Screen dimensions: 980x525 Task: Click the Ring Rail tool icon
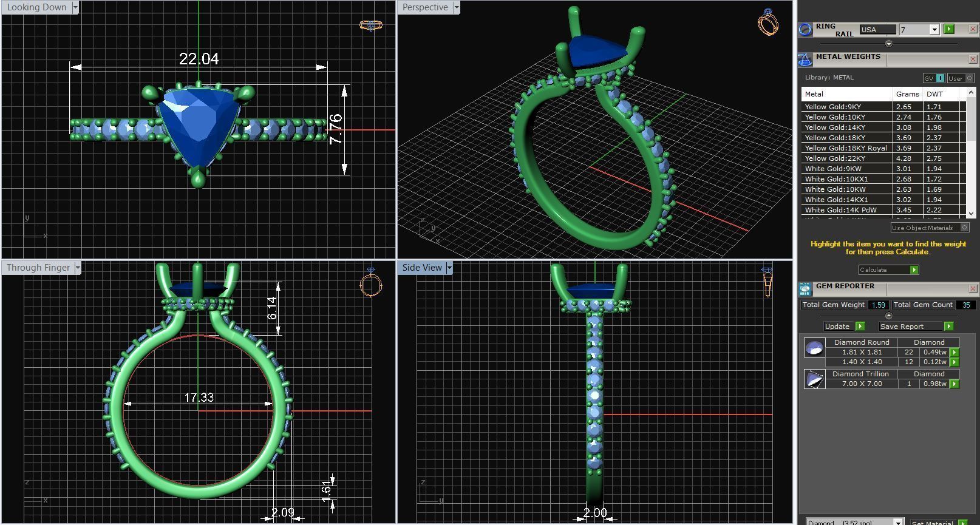tap(805, 30)
